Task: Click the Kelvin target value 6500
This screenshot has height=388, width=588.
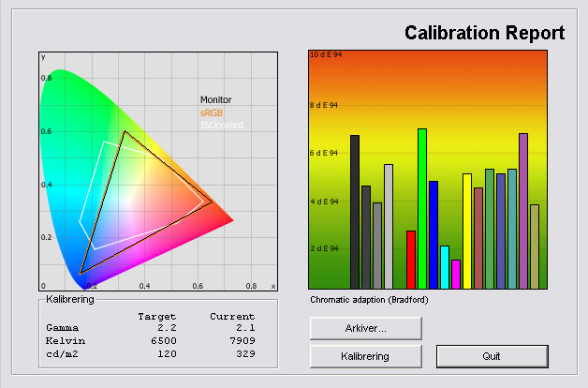Action: click(x=164, y=341)
